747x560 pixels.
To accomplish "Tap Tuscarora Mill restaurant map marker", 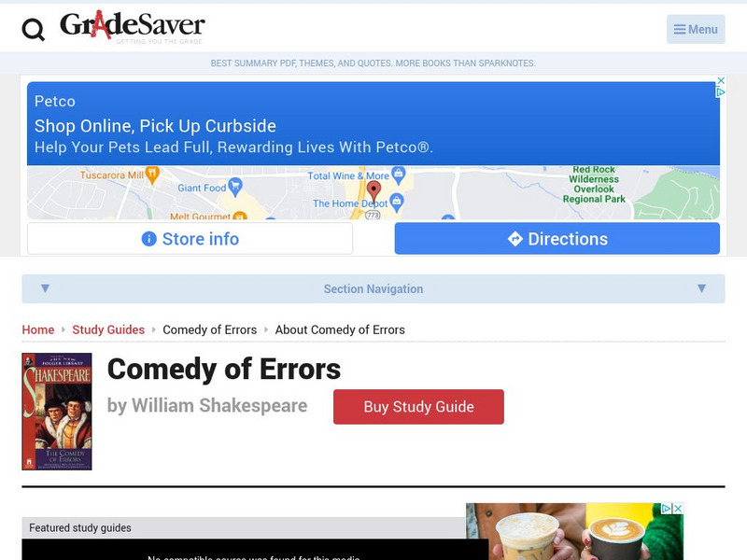I will click(x=152, y=175).
